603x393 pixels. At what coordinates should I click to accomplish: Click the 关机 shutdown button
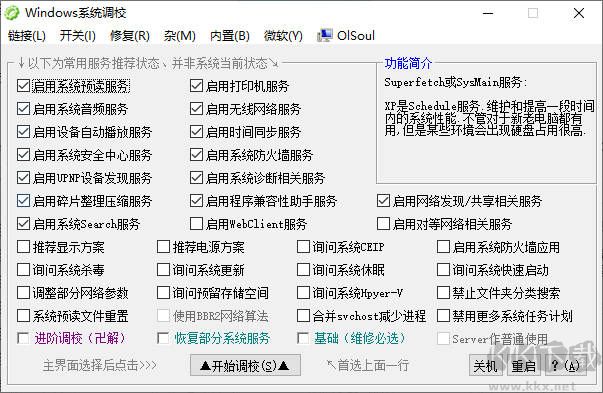click(x=485, y=365)
